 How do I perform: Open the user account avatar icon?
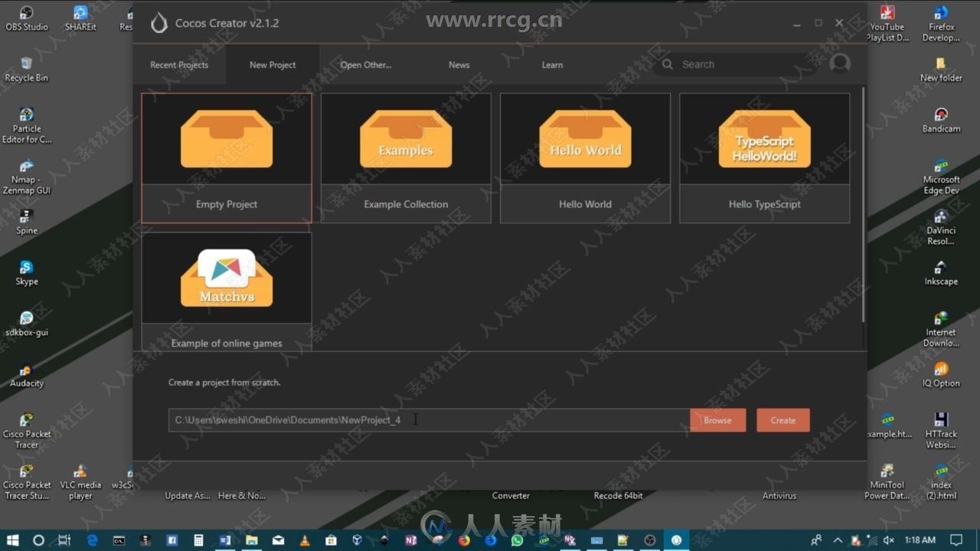(x=840, y=64)
